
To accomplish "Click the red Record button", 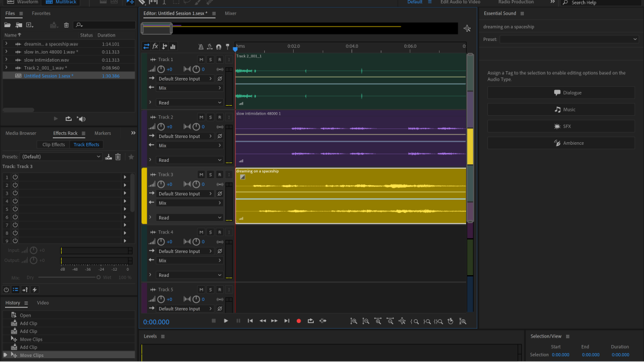I will tap(299, 321).
